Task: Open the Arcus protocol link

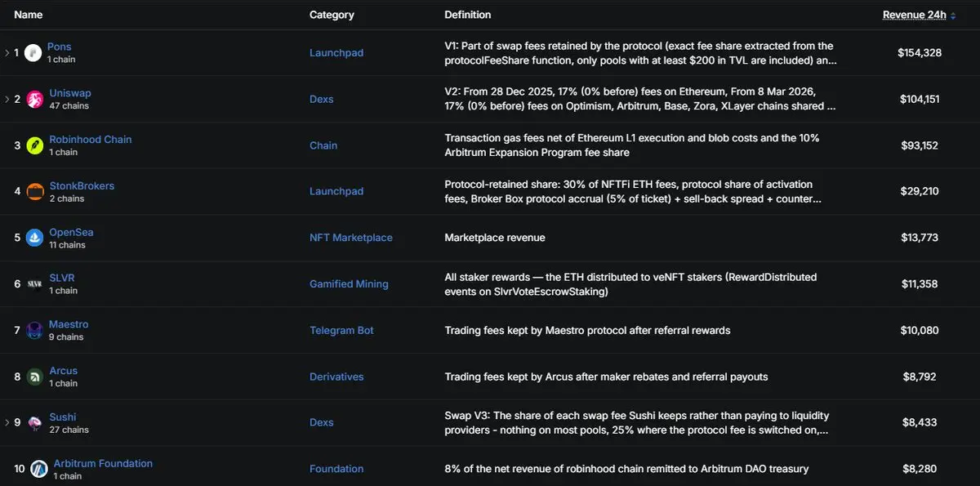Action: point(64,371)
